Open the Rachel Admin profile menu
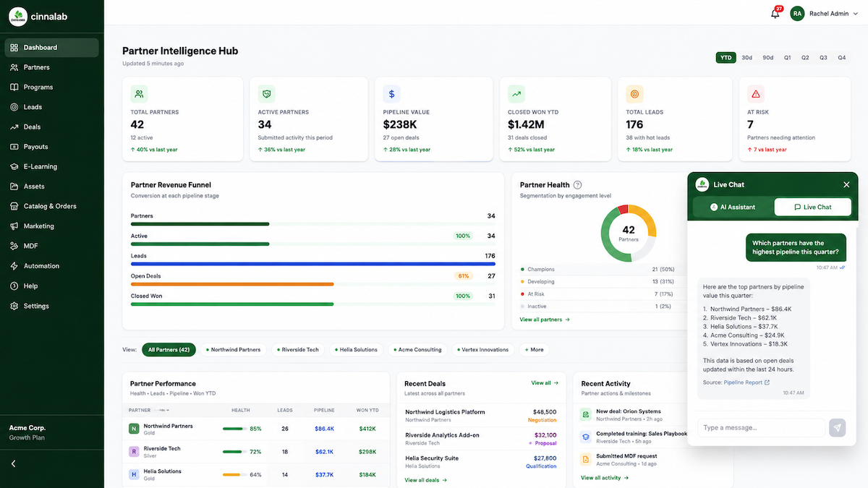This screenshot has width=868, height=488. pyautogui.click(x=820, y=14)
